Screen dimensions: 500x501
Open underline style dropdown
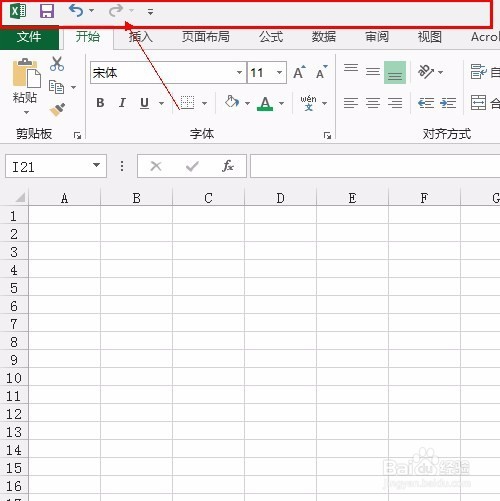[x=161, y=103]
